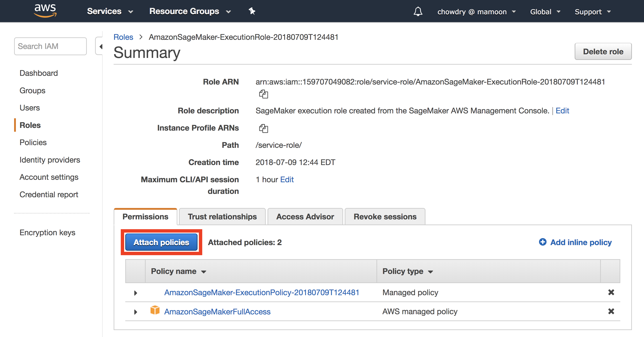Screen dimensions: 644x337
Task: Open Users in the IAM sidebar
Action: coord(30,108)
